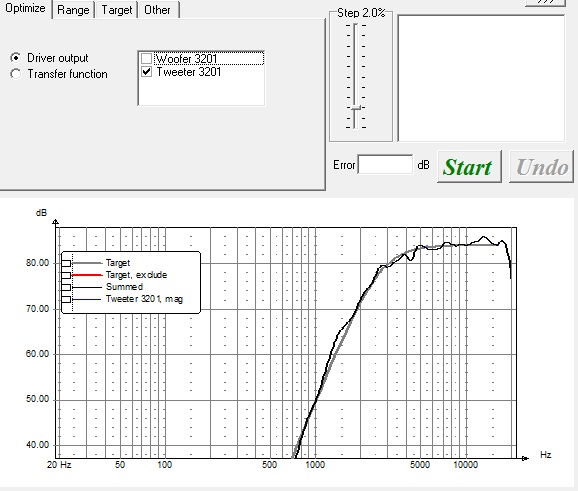Toggle Tweeter 3201, mag legend checkbox
578x491 pixels.
point(66,299)
